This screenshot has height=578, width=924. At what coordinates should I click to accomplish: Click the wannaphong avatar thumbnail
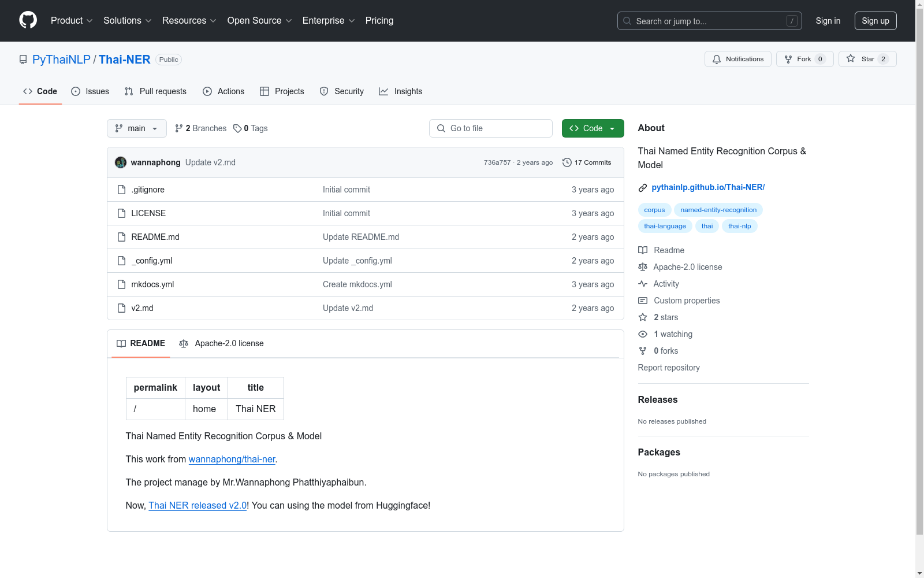point(121,162)
